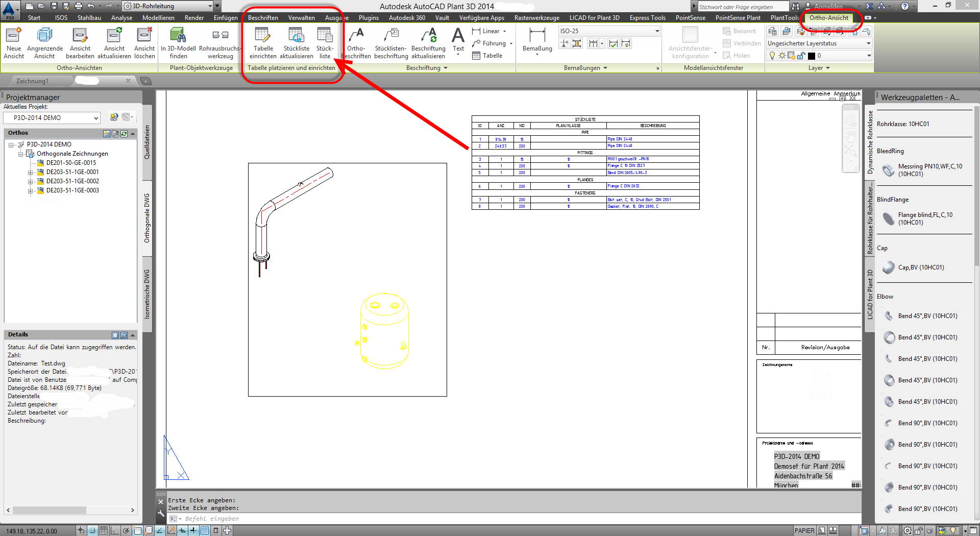Click the Stücklistenbeschriftung tool
The image size is (980, 536).
click(x=391, y=43)
